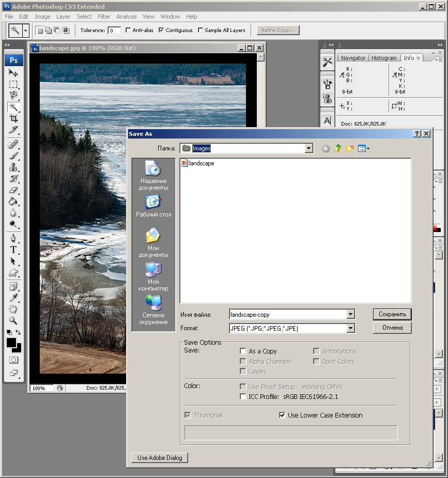Viewport: 448px width, 478px height.
Task: Choose the Zoom magnifier tool
Action: point(13,320)
